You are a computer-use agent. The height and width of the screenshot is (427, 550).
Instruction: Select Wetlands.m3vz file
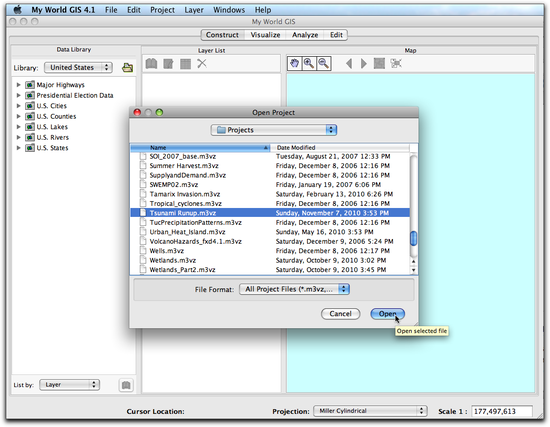click(x=270, y=260)
